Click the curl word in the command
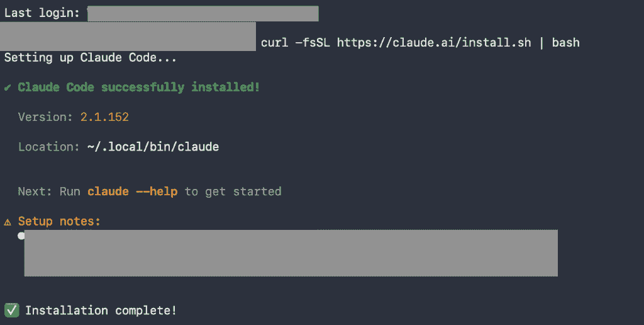Image resolution: width=644 pixels, height=325 pixels. (x=274, y=42)
